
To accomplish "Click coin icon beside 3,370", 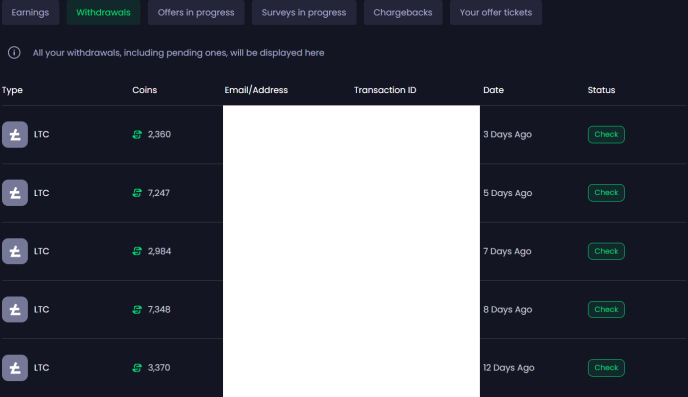I will tap(137, 368).
